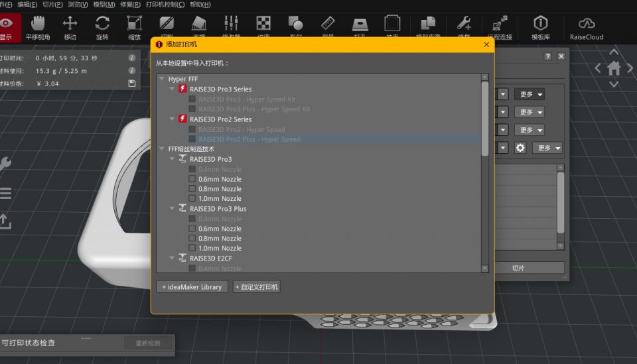This screenshot has height=364, width=637.
Task: Toggle RAISE3D Pro3 - Hyper Speed Kit checkbox
Action: [192, 99]
